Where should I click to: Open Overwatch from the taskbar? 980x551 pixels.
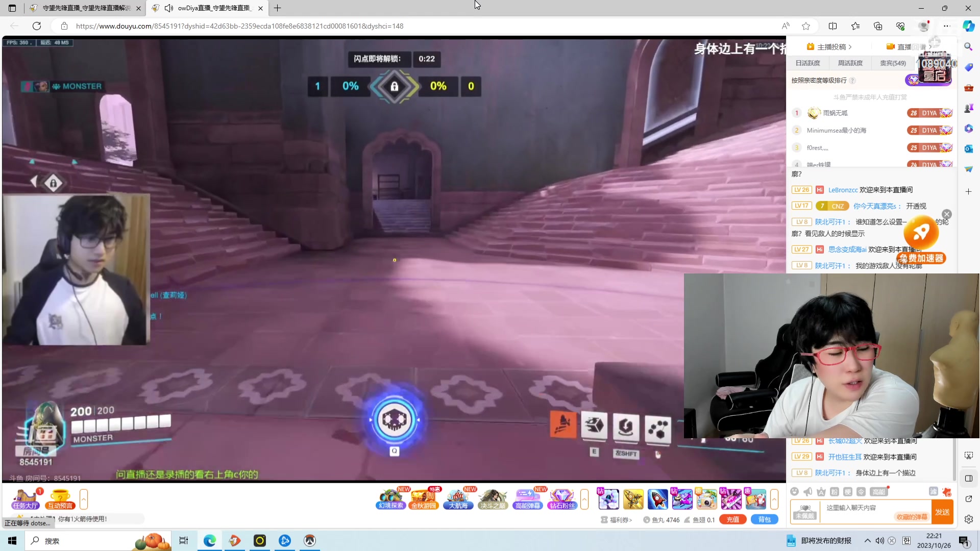click(x=310, y=541)
